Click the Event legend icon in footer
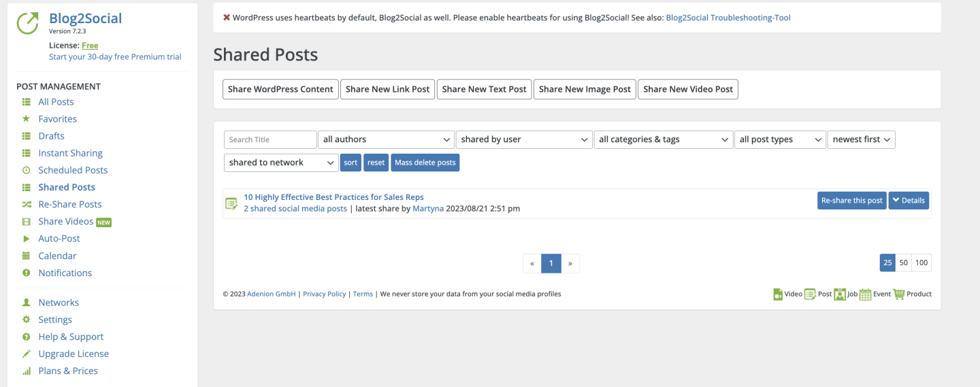 tap(865, 295)
